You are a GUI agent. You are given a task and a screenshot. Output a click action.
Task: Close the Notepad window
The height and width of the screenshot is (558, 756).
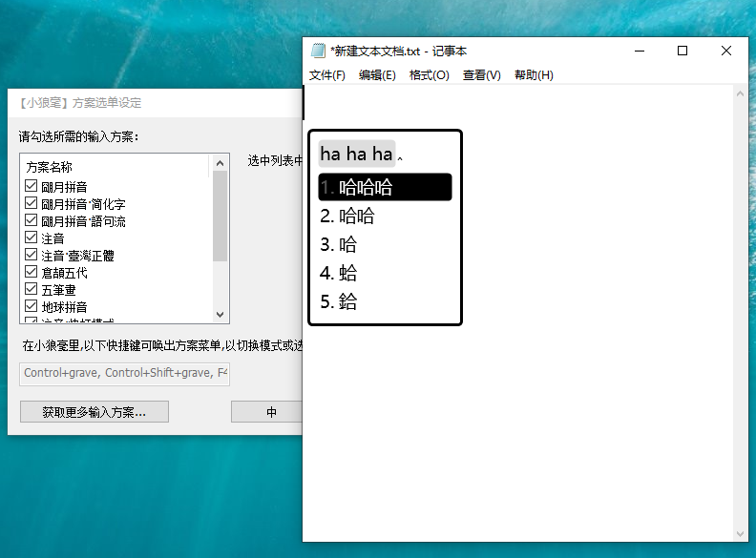click(x=726, y=51)
